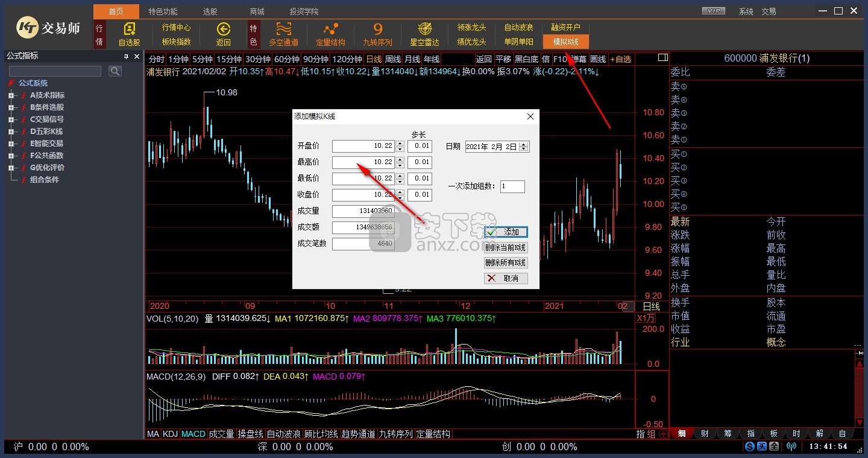Click the 开盘价 spinner arrows
Viewport: 868px width, 458px height.
tap(400, 146)
